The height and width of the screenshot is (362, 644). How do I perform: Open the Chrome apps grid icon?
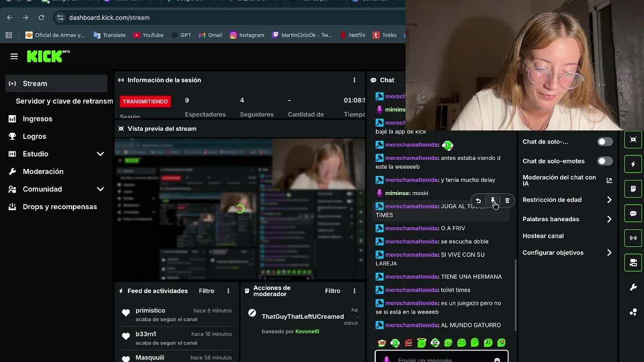click(x=9, y=35)
